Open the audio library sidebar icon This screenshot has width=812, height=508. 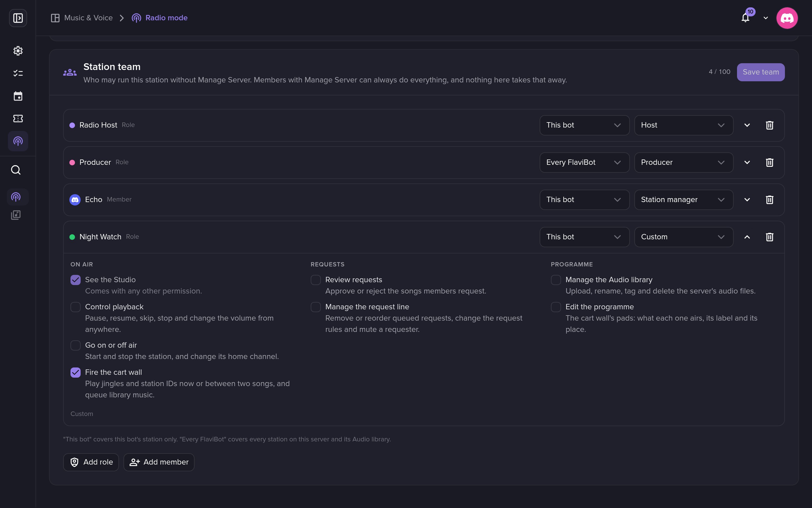[x=16, y=215]
